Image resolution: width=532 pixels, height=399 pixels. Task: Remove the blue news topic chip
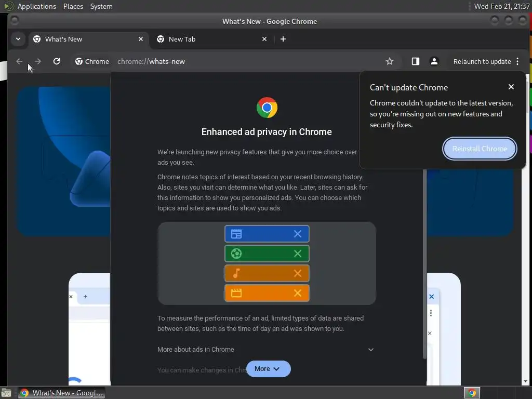pyautogui.click(x=298, y=234)
